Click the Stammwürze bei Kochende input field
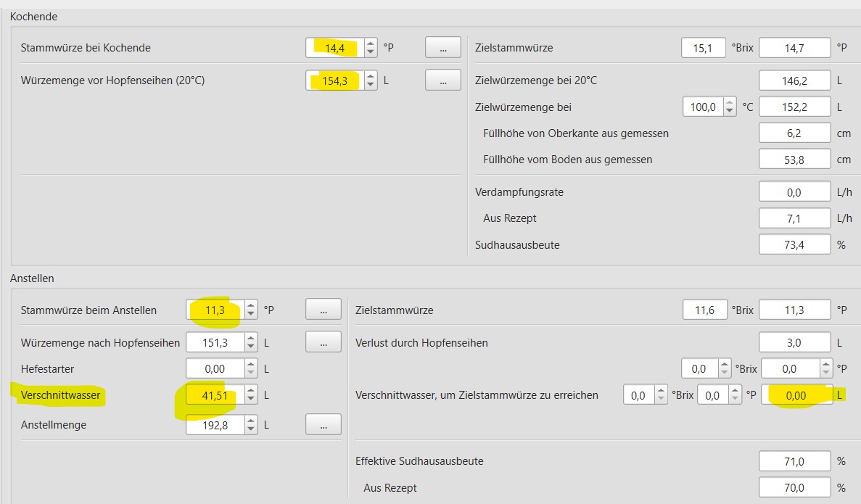 point(334,48)
